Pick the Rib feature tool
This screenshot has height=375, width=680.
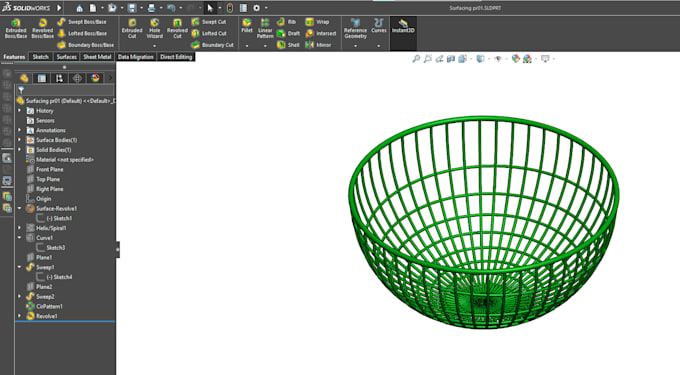click(x=287, y=22)
